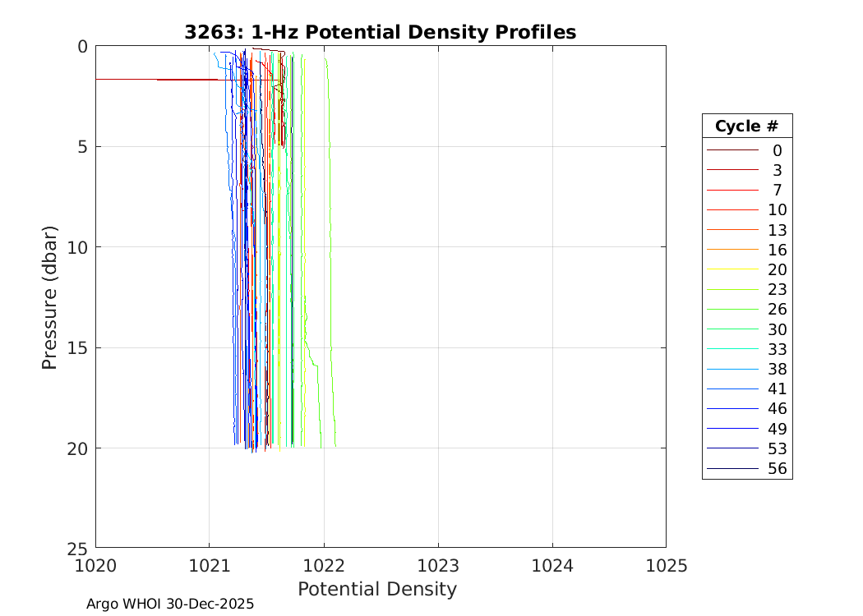
Task: Click the 'Potential Density' x-axis label
Action: pyautogui.click(x=376, y=589)
